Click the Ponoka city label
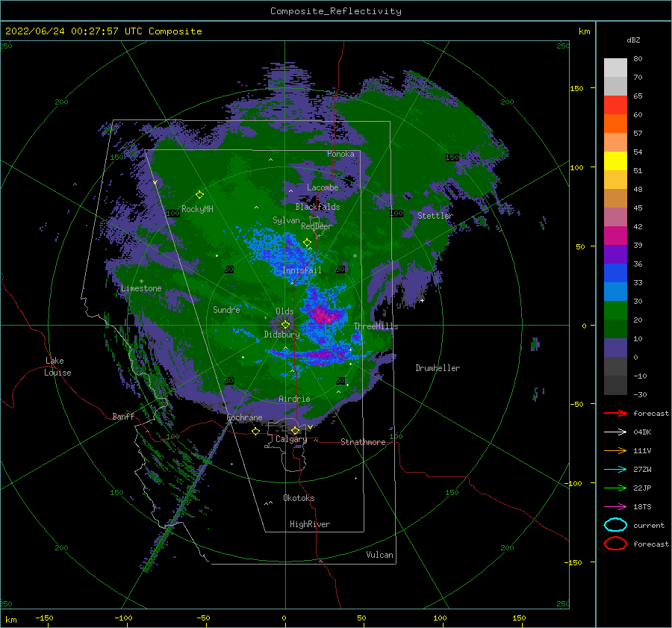The width and height of the screenshot is (672, 628). pos(340,154)
